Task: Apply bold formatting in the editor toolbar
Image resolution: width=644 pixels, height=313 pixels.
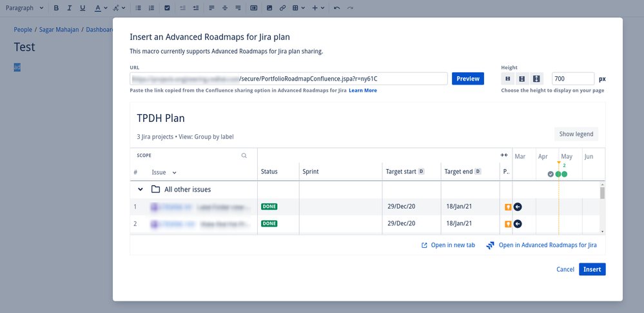Action: pos(56,8)
